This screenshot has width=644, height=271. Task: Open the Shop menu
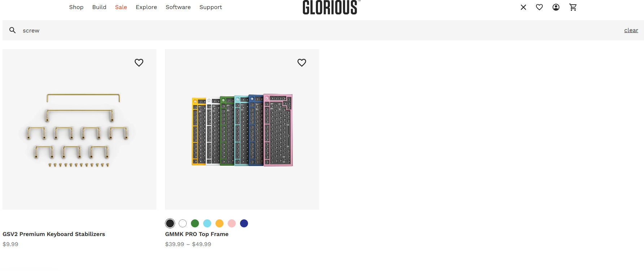[x=76, y=7]
